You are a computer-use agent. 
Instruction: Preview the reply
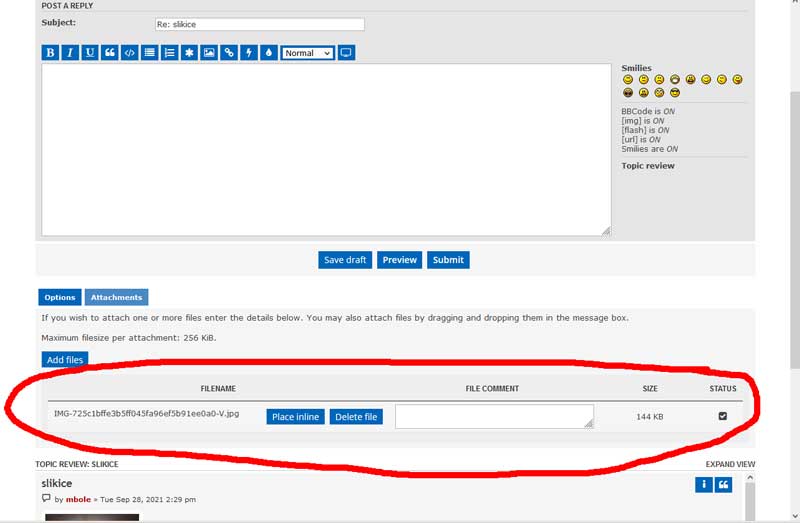pos(399,260)
